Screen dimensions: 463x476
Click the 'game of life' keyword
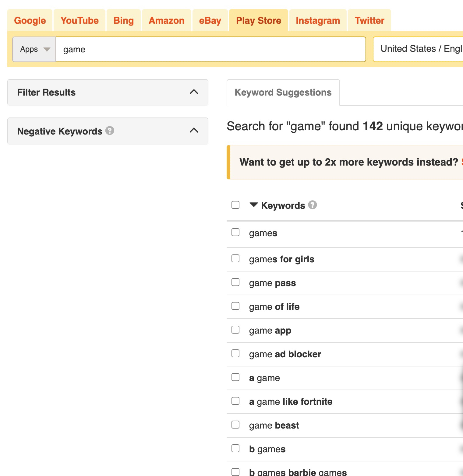coord(274,307)
